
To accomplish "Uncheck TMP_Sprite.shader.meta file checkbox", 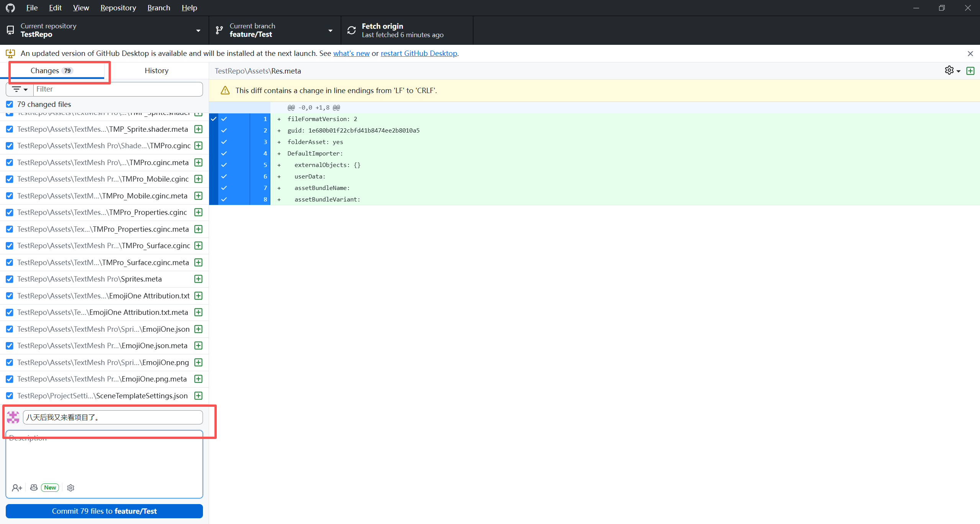I will coord(10,129).
